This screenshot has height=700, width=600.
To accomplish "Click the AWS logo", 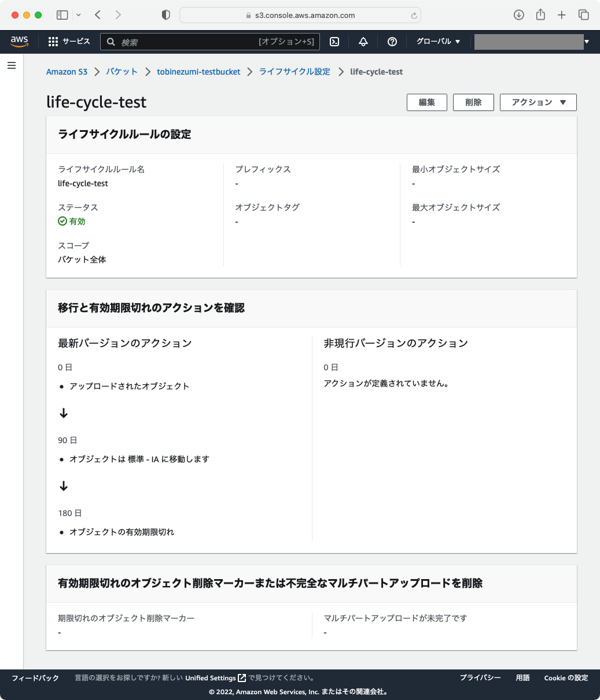I will pos(19,41).
